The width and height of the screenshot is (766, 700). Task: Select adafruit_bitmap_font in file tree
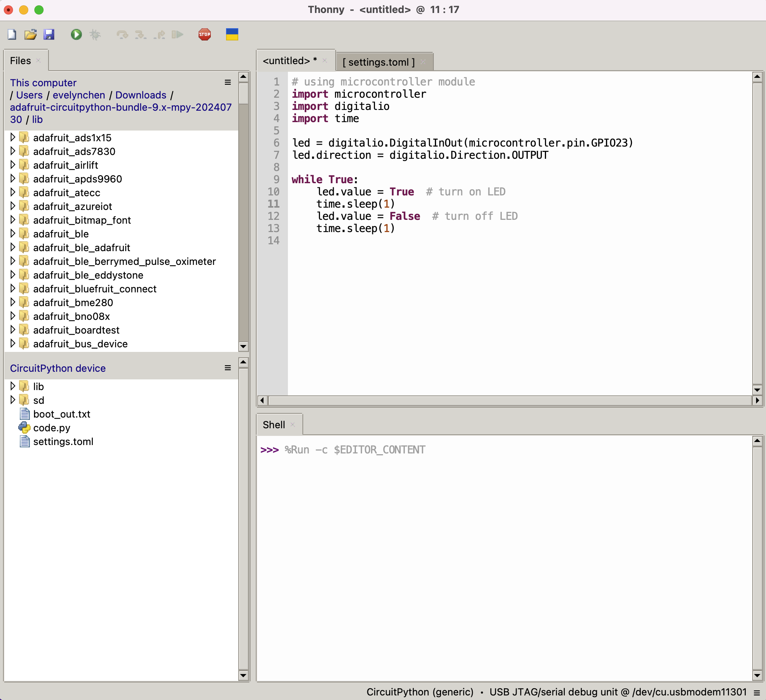click(82, 220)
